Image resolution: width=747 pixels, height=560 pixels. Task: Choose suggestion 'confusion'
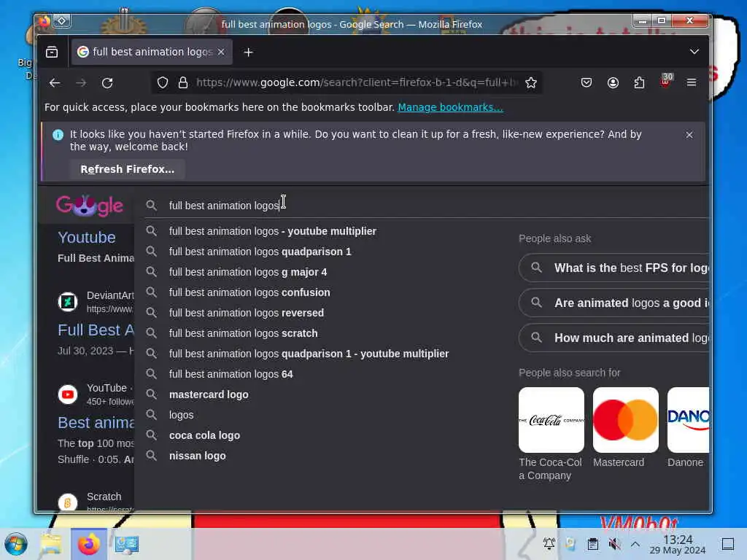pyautogui.click(x=249, y=293)
